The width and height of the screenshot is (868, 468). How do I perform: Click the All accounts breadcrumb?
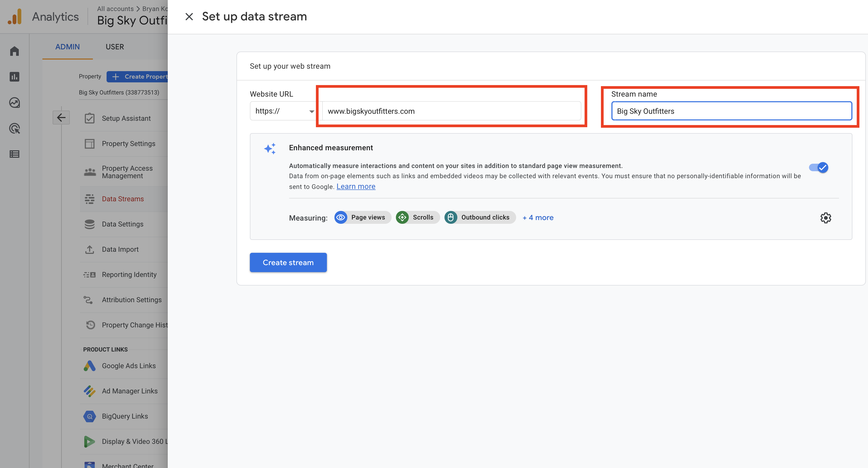(x=115, y=9)
